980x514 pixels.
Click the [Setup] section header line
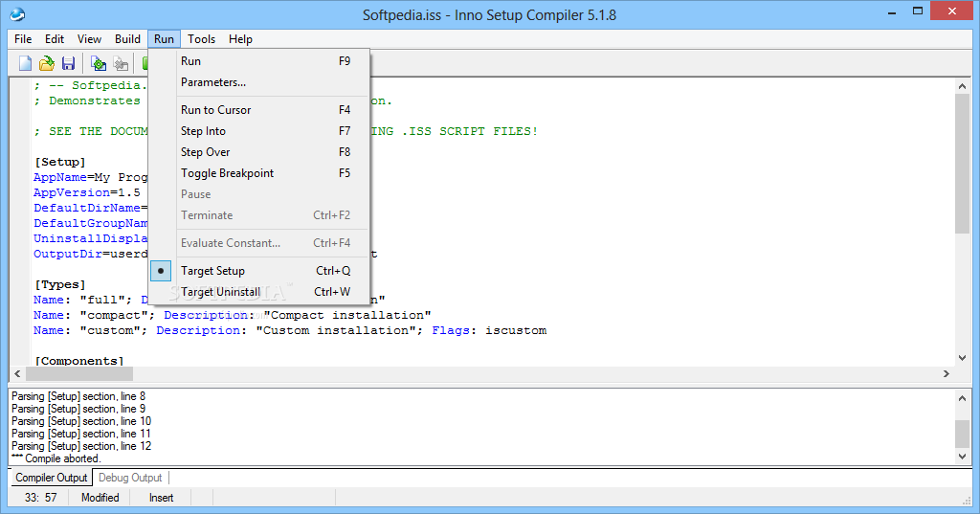coord(60,162)
